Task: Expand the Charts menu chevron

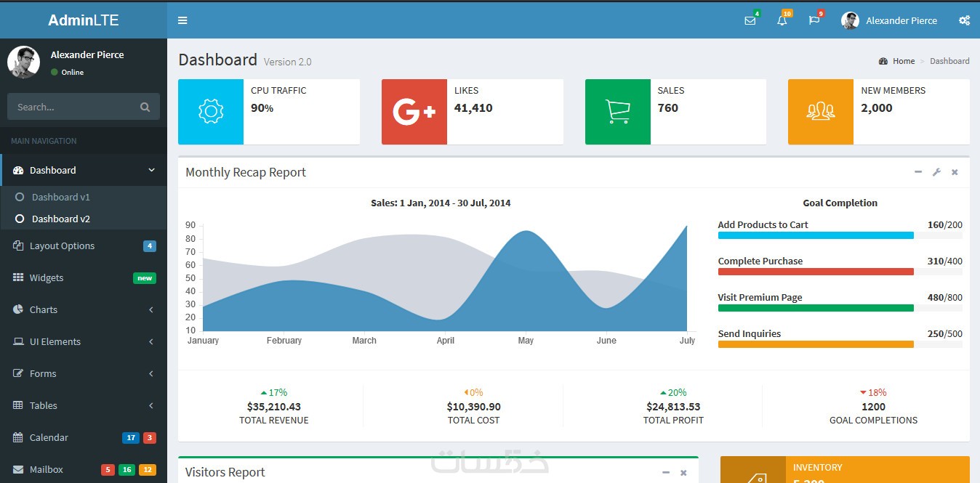Action: 151,309
